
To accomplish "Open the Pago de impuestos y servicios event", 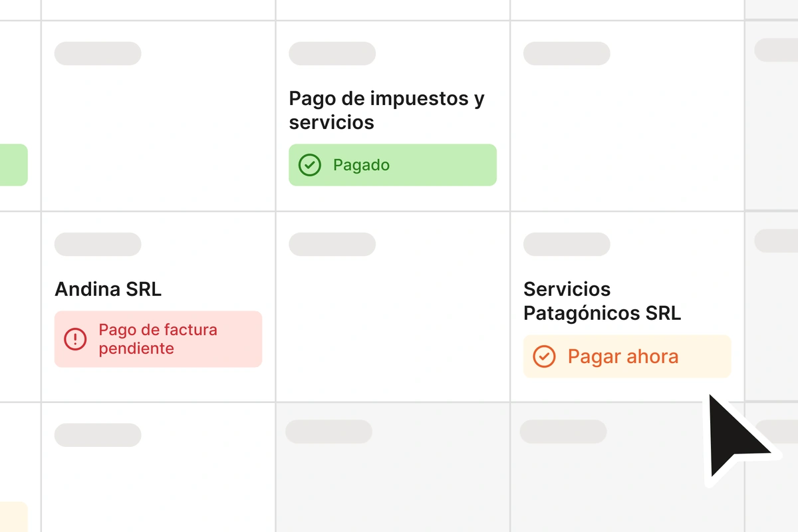I will 386,110.
